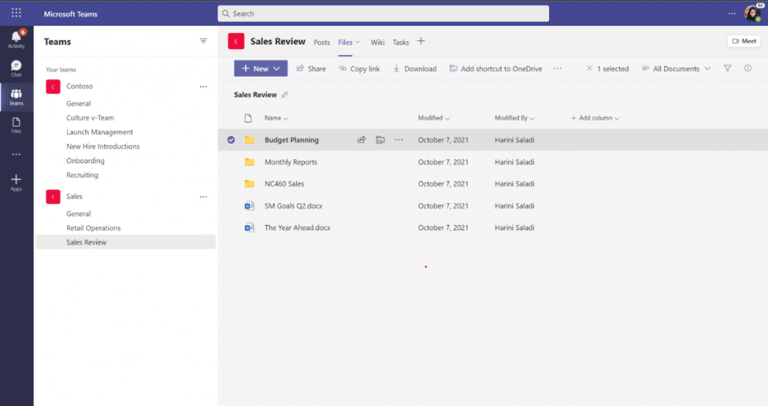Click the filter teams icon beside Teams heading

[x=203, y=41]
